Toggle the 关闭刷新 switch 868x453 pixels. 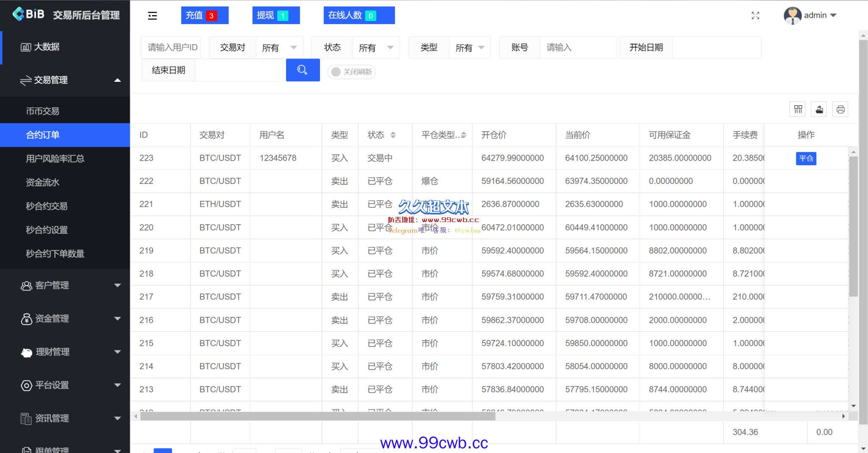point(351,72)
